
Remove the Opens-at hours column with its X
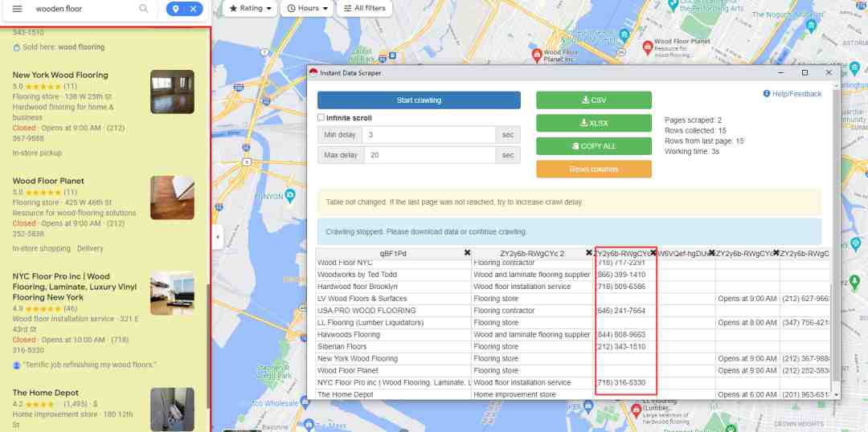tap(776, 253)
